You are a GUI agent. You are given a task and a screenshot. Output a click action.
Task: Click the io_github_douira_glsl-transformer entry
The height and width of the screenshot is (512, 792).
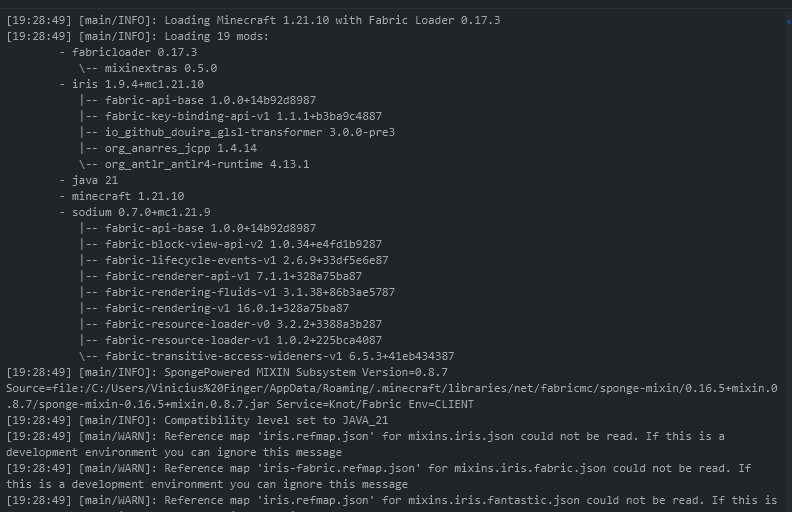(249, 132)
